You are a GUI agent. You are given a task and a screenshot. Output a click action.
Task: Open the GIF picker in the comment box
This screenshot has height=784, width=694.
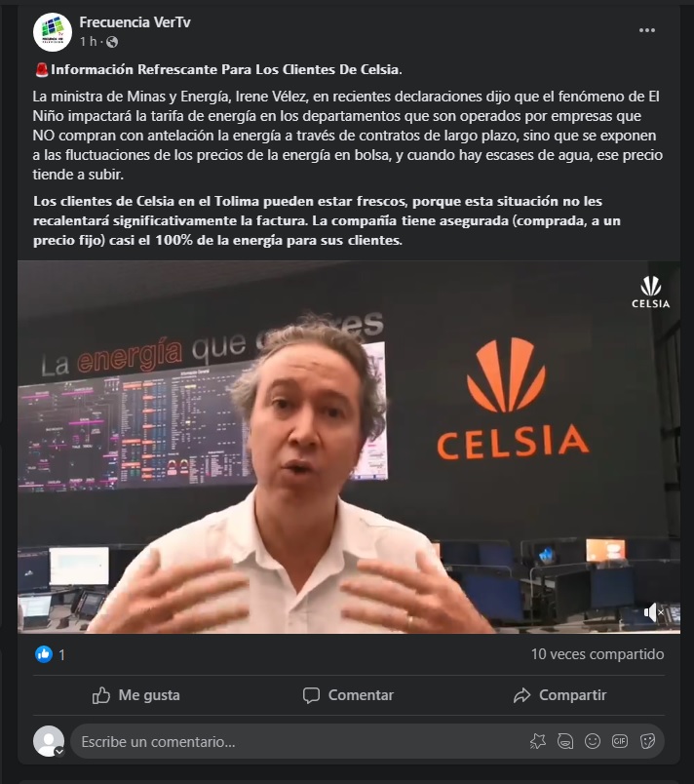pos(620,741)
